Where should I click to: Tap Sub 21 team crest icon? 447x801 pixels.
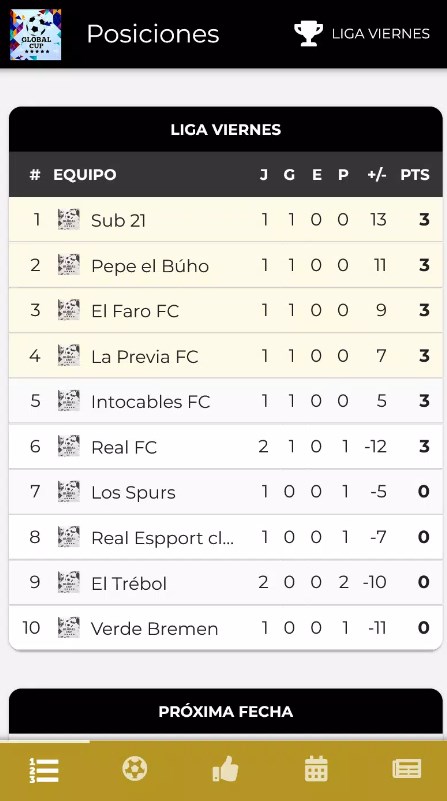point(69,220)
